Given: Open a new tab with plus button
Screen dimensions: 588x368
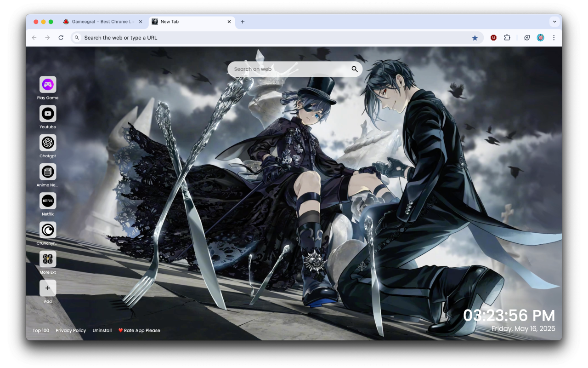Looking at the screenshot, I should tap(243, 22).
